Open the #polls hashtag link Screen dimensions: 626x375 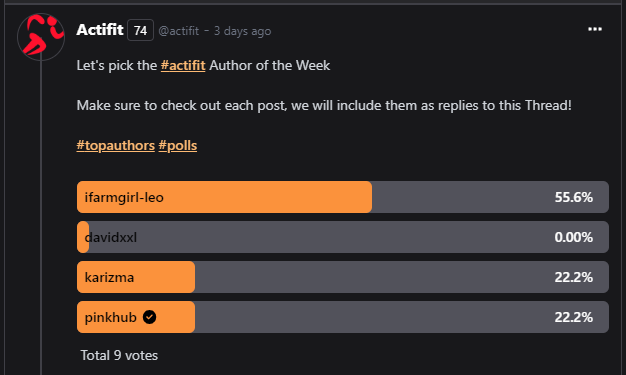(178, 145)
